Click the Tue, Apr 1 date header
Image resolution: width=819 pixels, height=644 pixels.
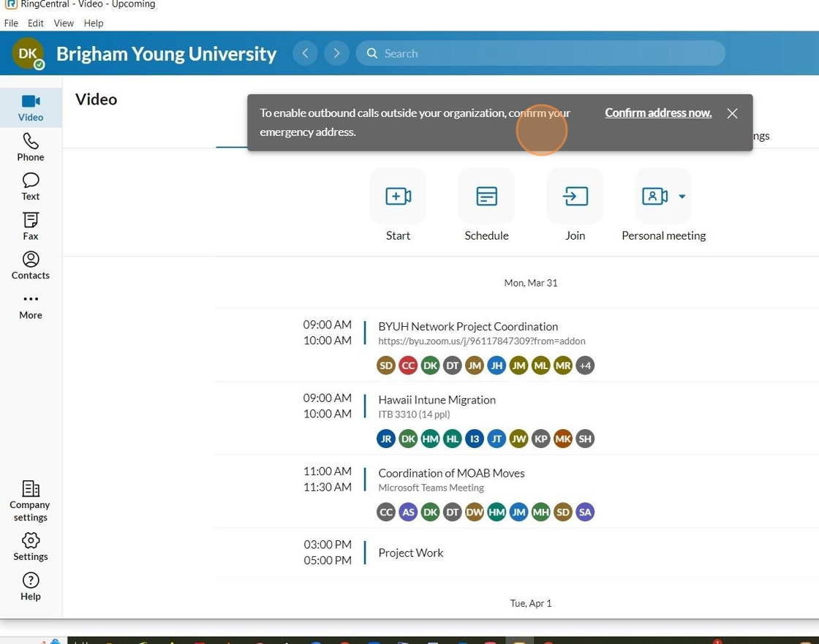click(531, 603)
